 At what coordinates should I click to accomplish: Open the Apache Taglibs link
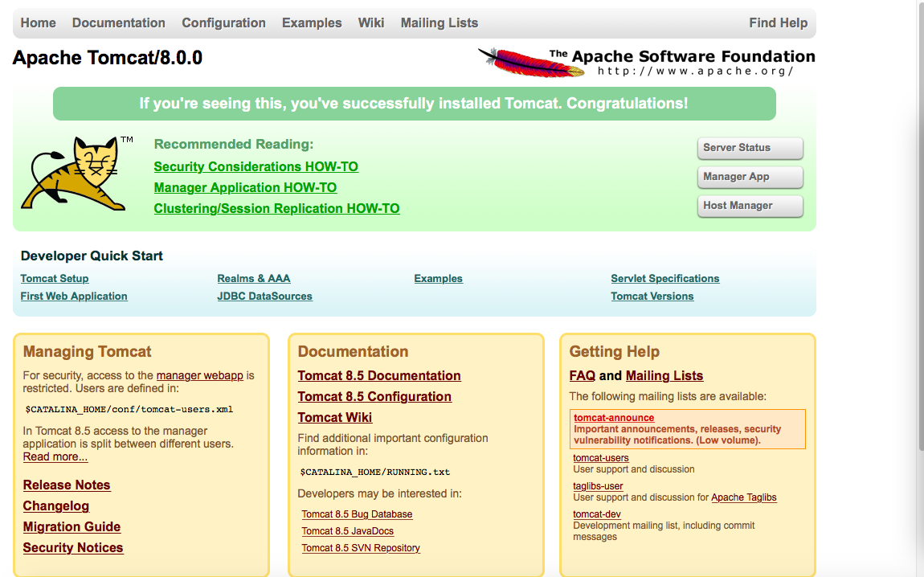[x=744, y=497]
